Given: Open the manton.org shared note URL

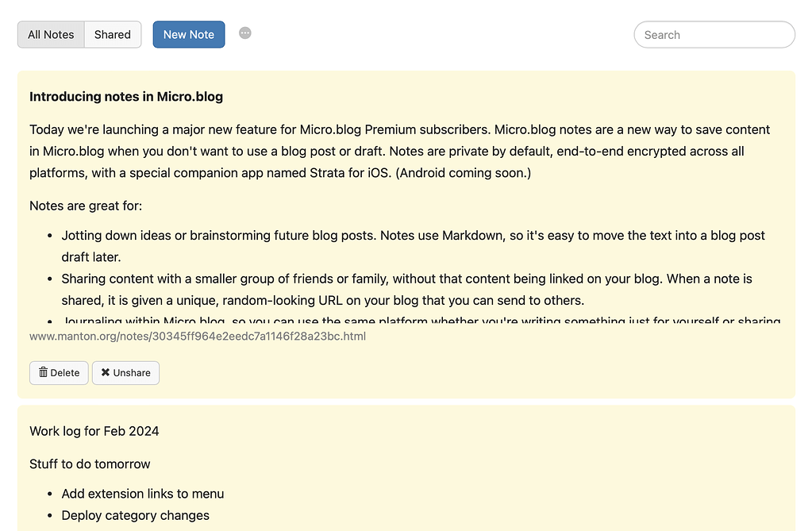Looking at the screenshot, I should pyautogui.click(x=197, y=336).
